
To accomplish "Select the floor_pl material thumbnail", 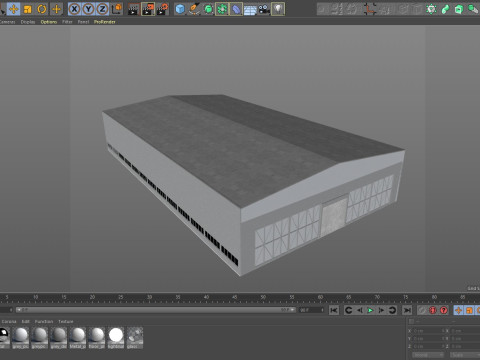I will pos(97,338).
